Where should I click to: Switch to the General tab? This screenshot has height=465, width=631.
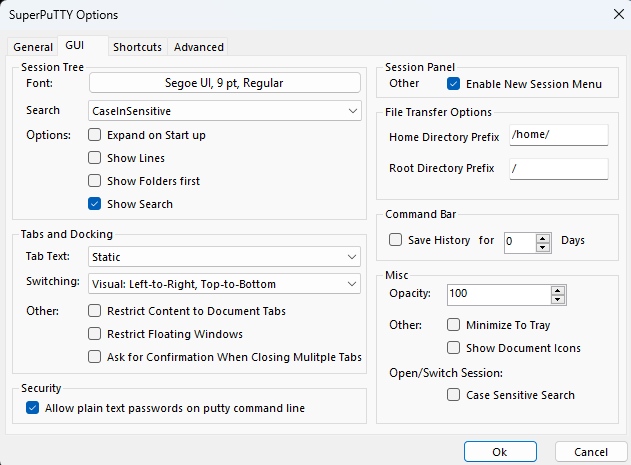[x=33, y=47]
